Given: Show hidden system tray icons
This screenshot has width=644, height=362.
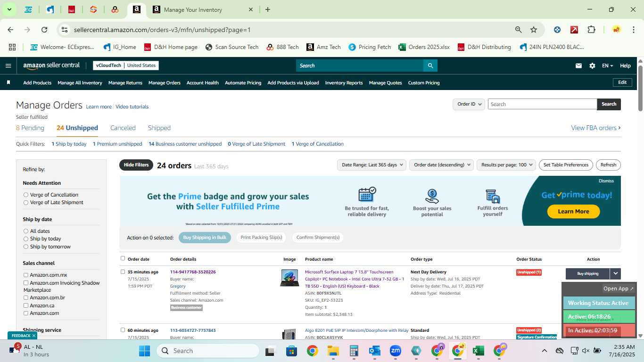Looking at the screenshot, I should [544, 351].
